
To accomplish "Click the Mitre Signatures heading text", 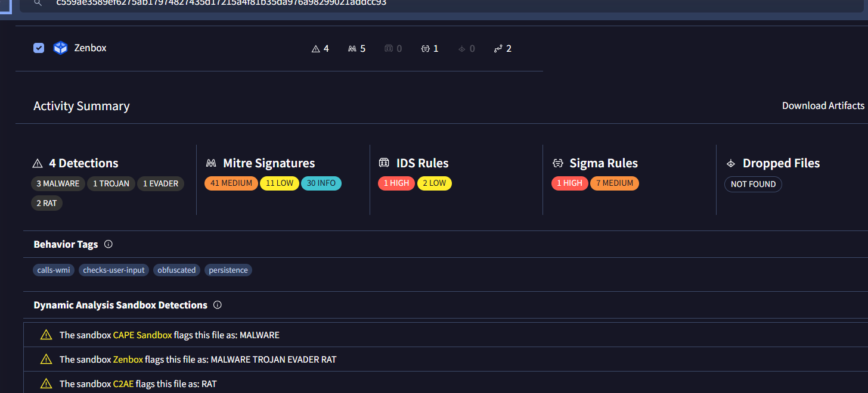I will click(269, 163).
